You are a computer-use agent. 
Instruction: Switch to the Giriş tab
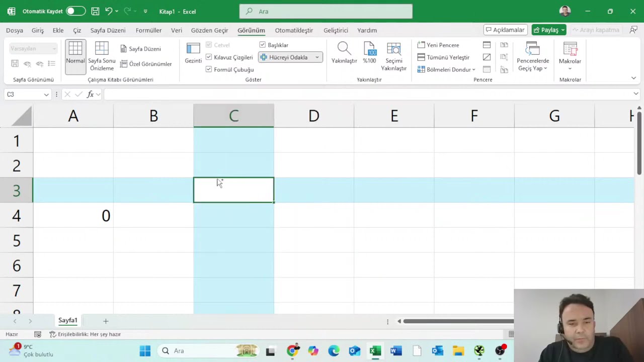38,30
